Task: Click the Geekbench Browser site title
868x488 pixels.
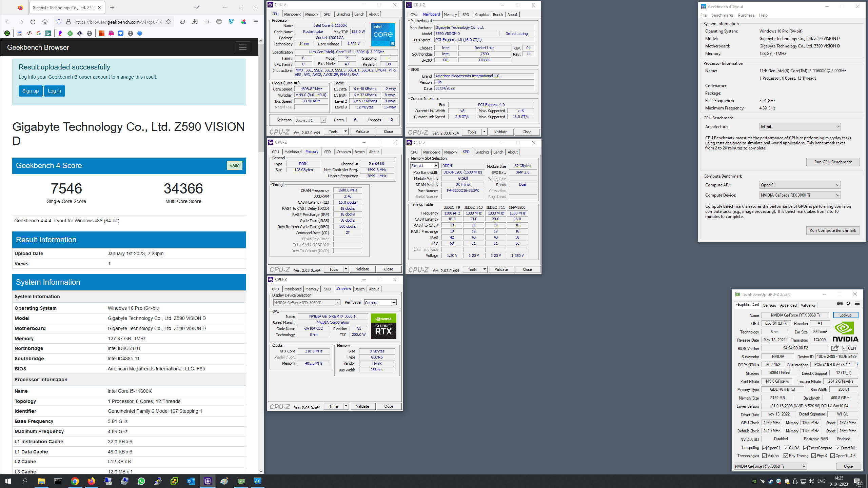Action: [38, 47]
